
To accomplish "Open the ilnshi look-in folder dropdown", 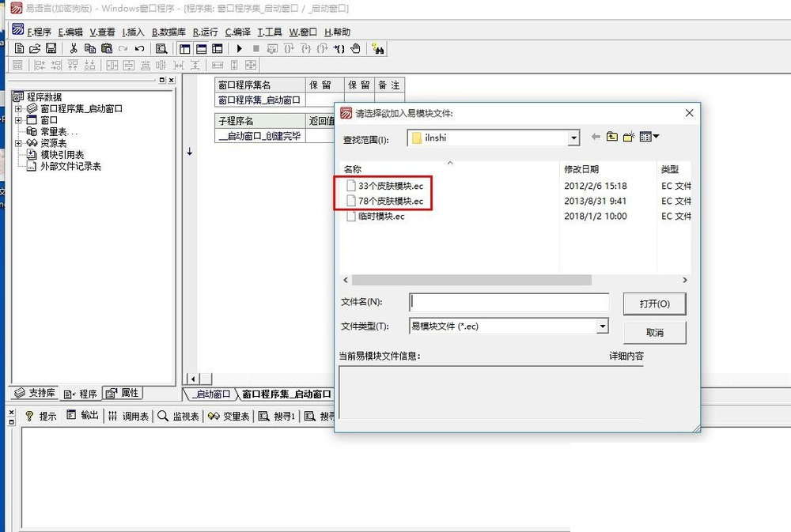I will pos(573,138).
